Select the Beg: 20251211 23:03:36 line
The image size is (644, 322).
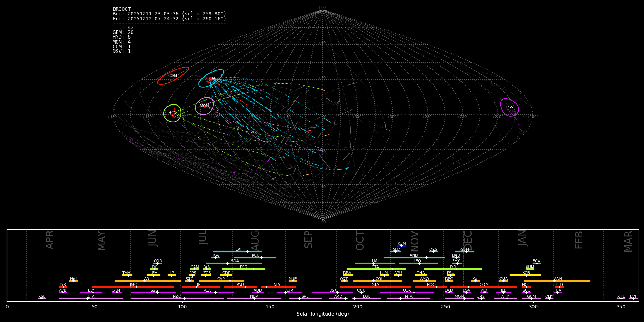[x=170, y=14]
